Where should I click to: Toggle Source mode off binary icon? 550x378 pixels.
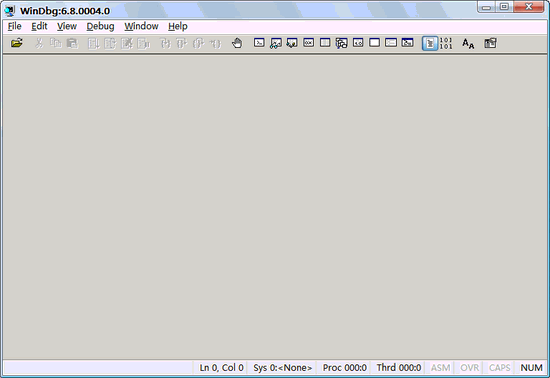point(446,43)
